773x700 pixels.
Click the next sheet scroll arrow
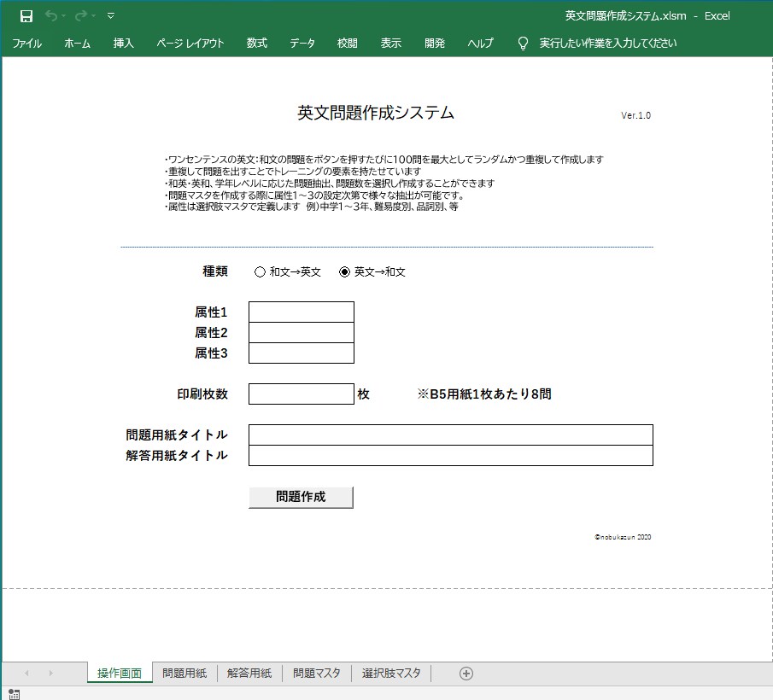pos(50,673)
